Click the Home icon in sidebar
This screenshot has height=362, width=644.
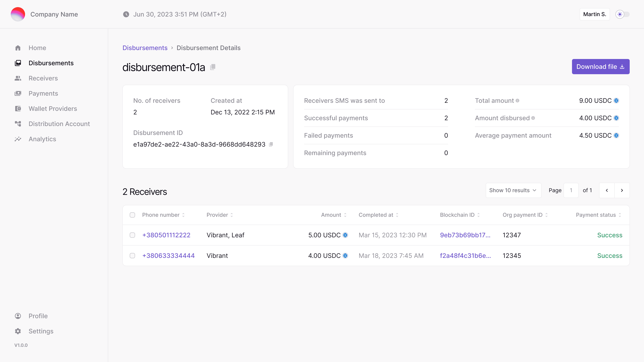18,48
